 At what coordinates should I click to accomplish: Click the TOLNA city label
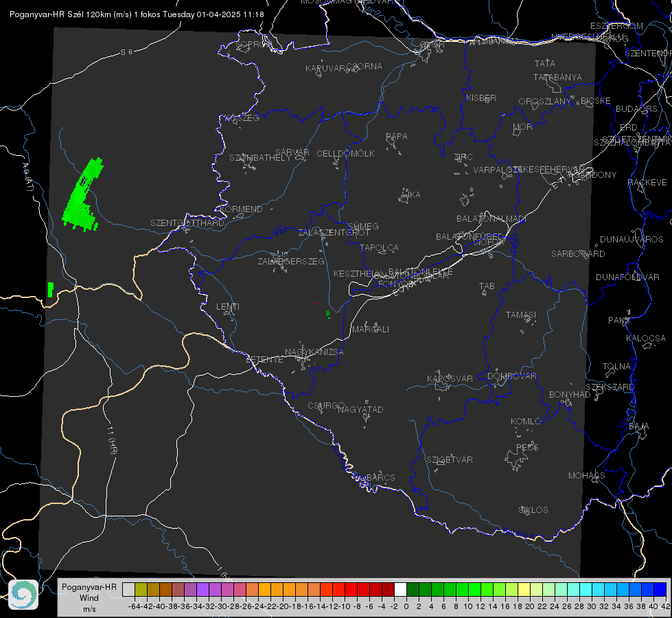click(x=616, y=367)
